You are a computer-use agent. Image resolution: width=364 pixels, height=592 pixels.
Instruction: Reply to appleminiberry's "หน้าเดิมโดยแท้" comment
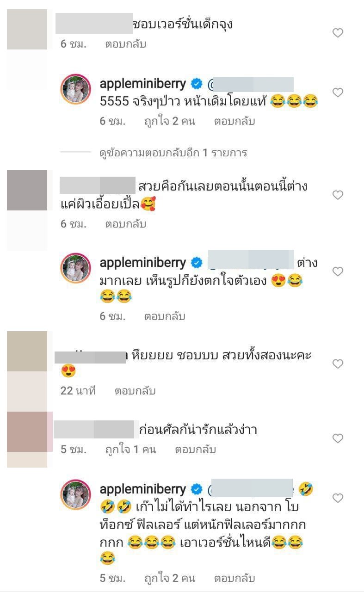234,122
